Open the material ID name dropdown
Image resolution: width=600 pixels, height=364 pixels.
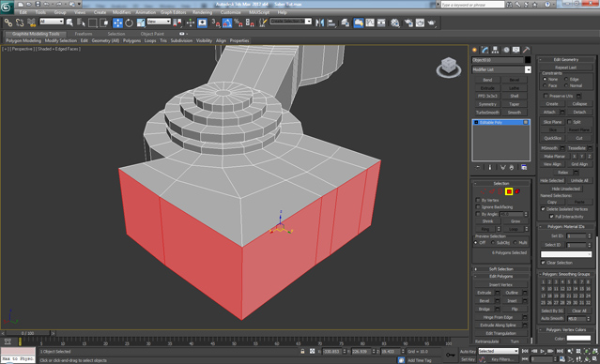coord(566,254)
